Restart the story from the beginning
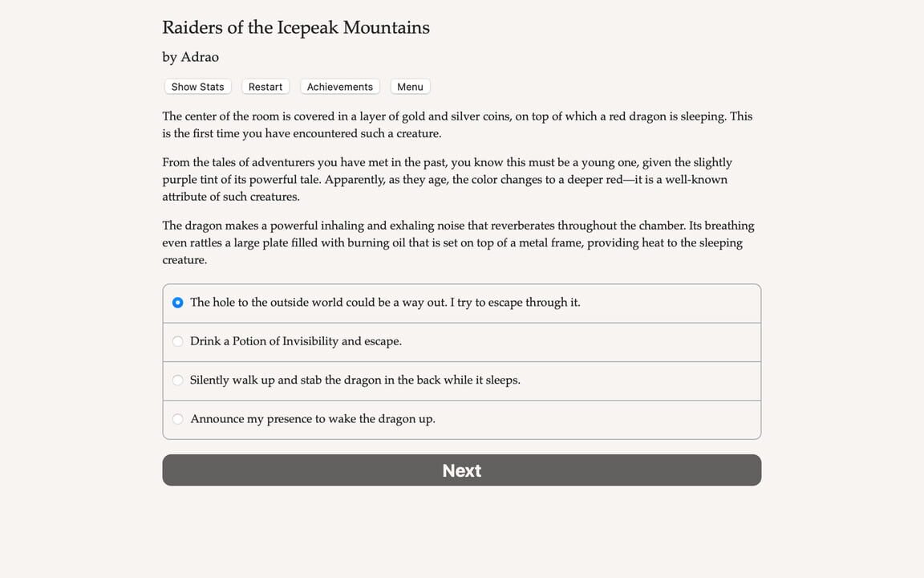 point(265,86)
